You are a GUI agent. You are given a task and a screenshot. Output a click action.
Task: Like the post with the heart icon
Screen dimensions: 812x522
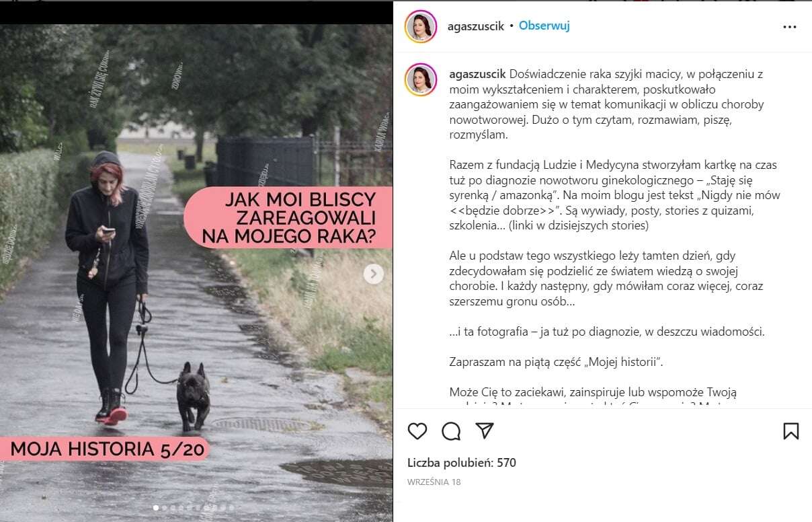pos(417,431)
